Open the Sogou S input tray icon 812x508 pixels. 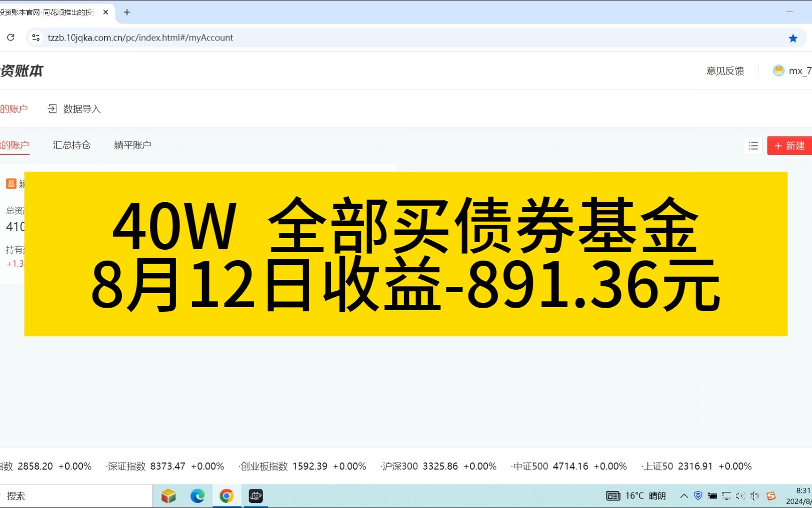tap(771, 496)
